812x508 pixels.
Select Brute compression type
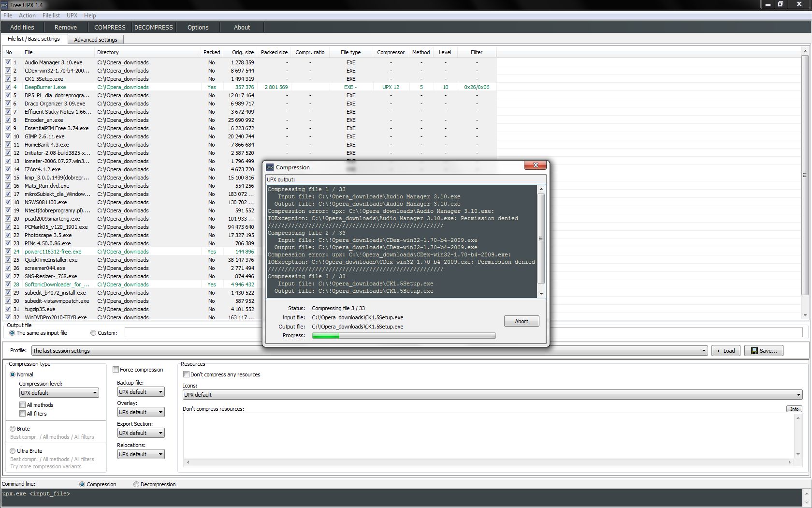coord(13,429)
